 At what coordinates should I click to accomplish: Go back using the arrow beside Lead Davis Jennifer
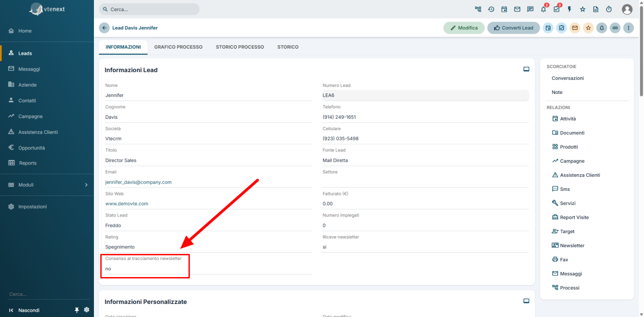104,28
